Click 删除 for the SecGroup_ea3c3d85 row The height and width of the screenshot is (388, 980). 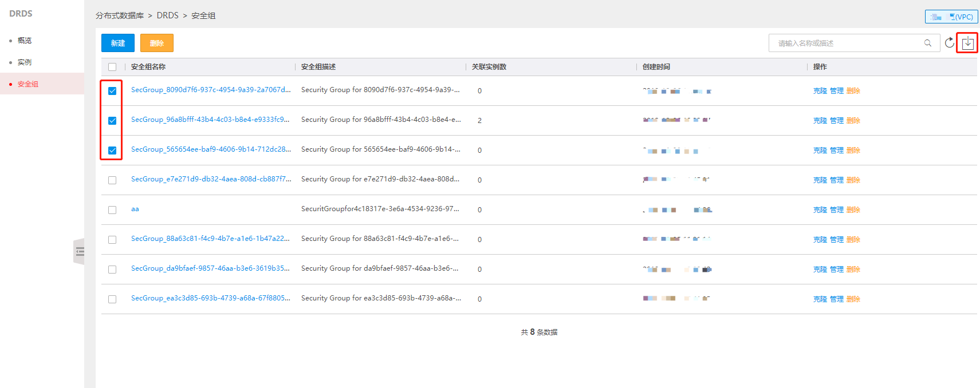point(853,299)
